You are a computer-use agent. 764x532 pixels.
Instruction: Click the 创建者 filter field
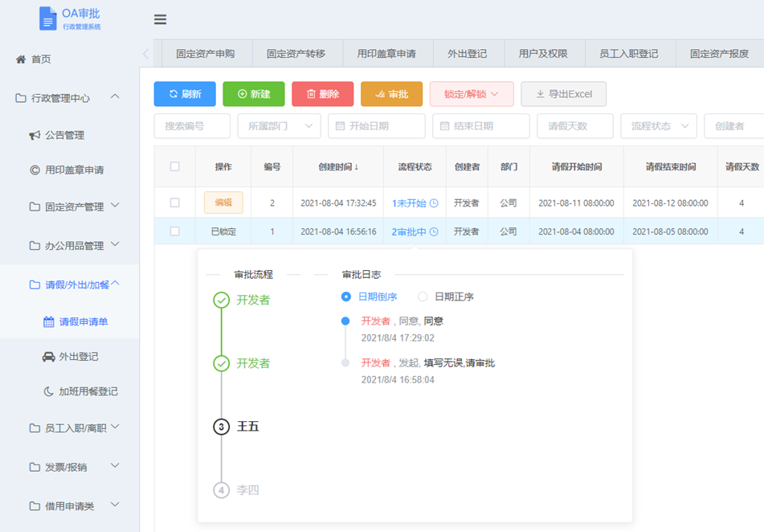[x=733, y=126]
